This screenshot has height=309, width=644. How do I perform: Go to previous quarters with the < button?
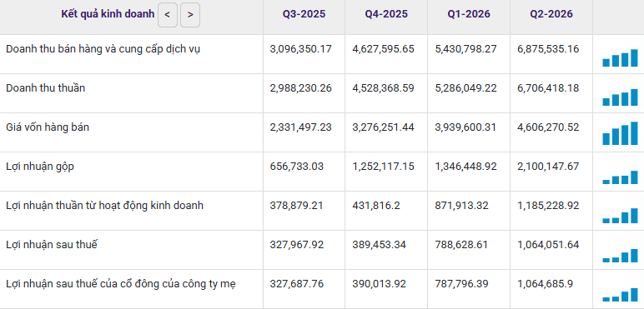pyautogui.click(x=168, y=15)
